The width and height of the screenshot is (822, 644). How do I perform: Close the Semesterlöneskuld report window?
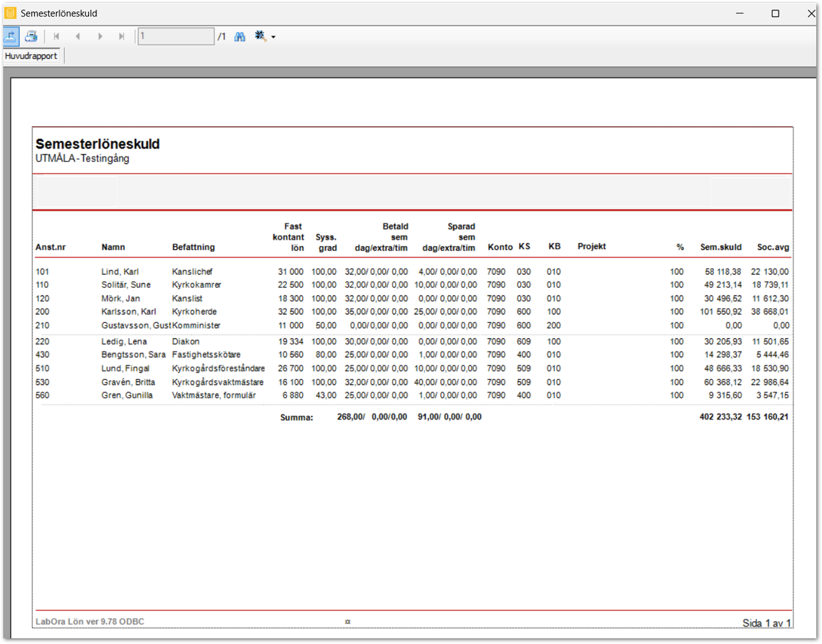click(x=811, y=13)
